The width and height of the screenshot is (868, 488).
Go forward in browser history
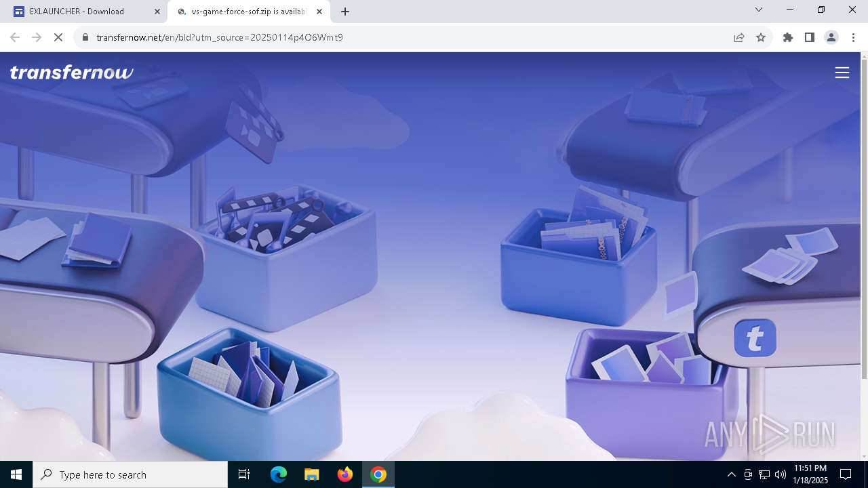click(x=37, y=37)
